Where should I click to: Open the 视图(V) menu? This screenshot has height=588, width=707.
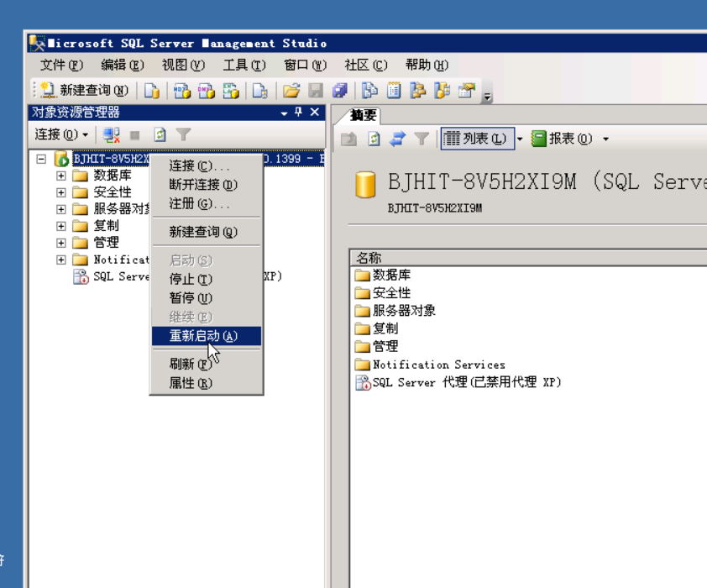tap(183, 65)
